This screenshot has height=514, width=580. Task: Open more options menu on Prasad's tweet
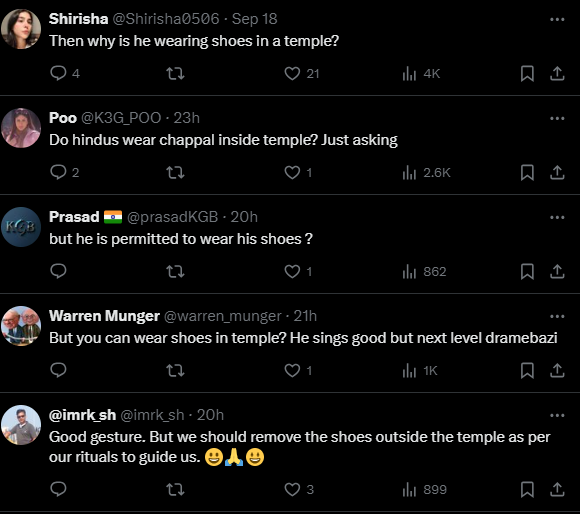click(x=557, y=217)
